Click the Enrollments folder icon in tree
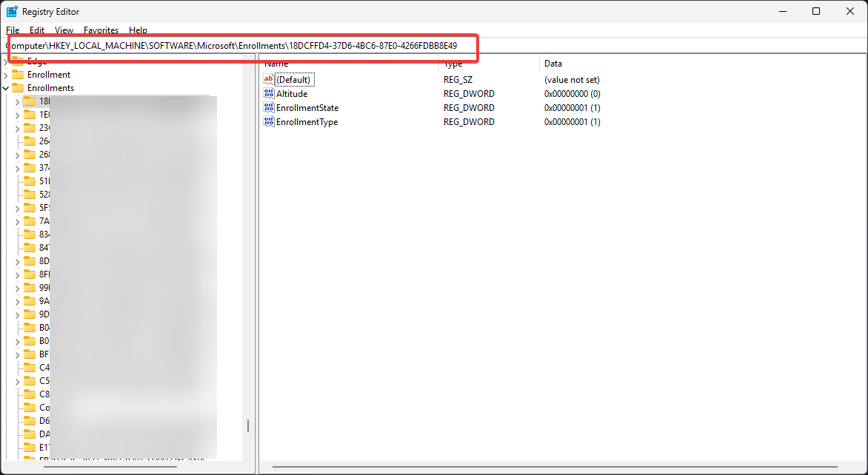The width and height of the screenshot is (868, 475). tap(18, 88)
